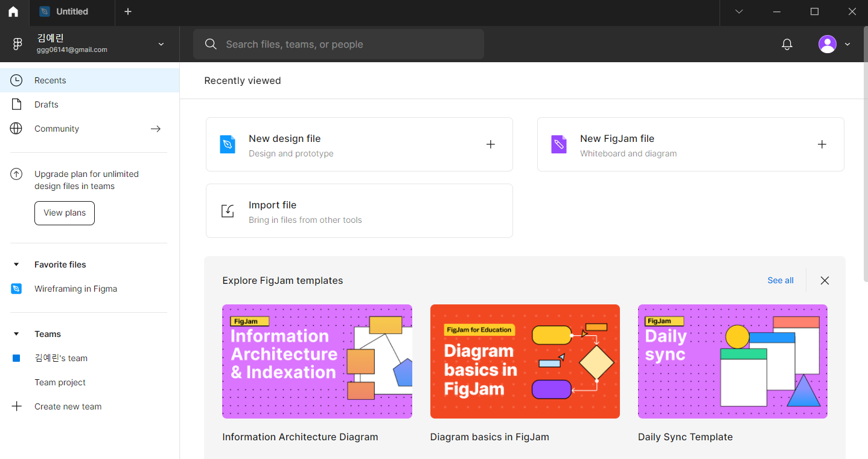Switch to the Untitled file tab
This screenshot has width=868, height=459.
pyautogui.click(x=71, y=11)
